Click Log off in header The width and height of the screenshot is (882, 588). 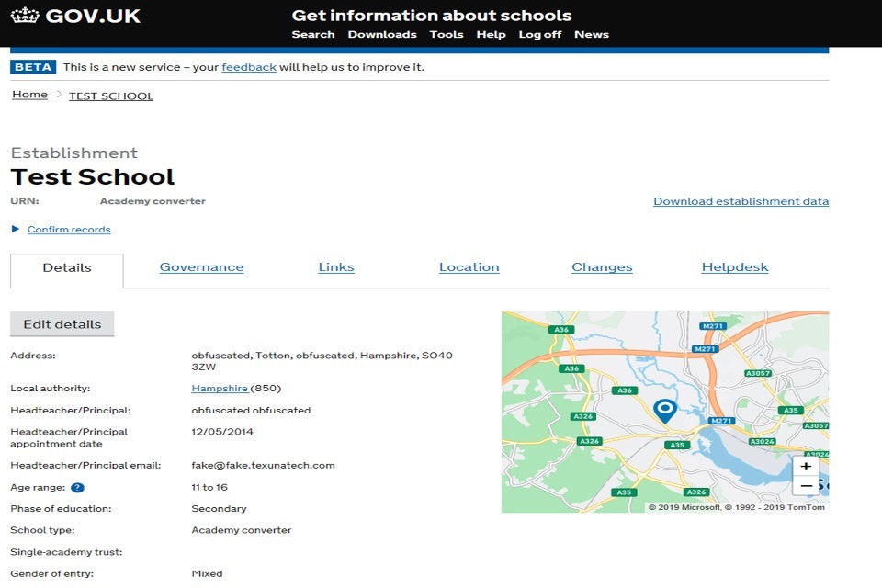540,35
